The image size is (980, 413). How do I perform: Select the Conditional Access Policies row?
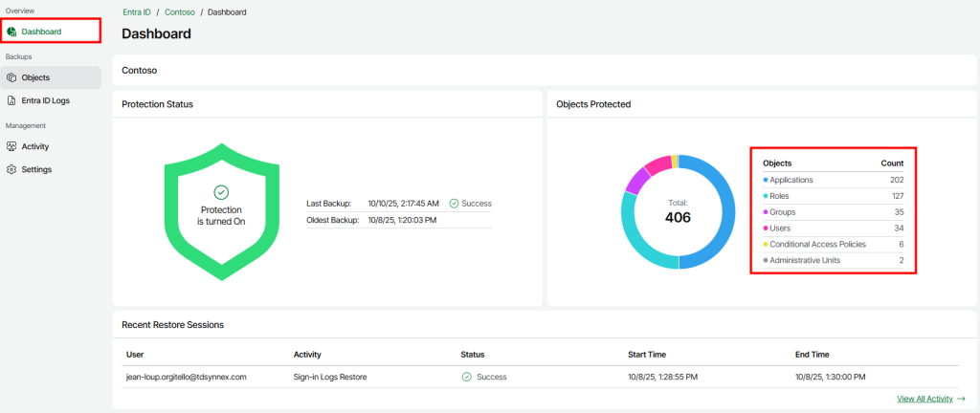tap(833, 244)
